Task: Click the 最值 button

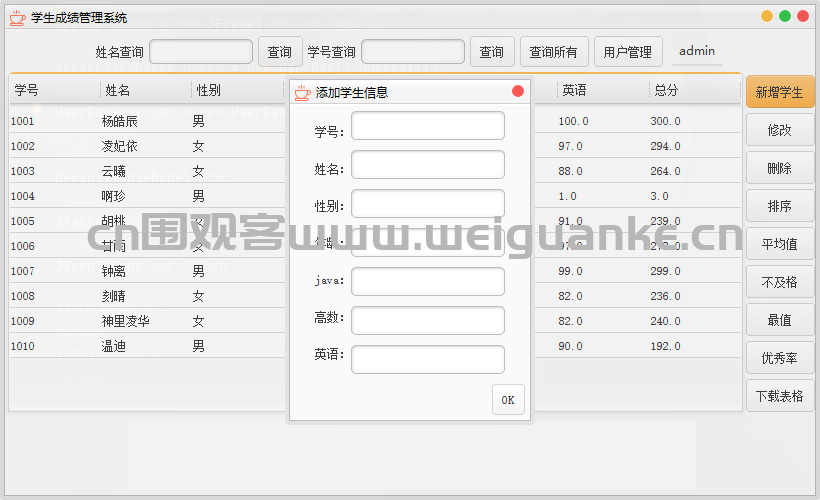Action: pyautogui.click(x=780, y=320)
